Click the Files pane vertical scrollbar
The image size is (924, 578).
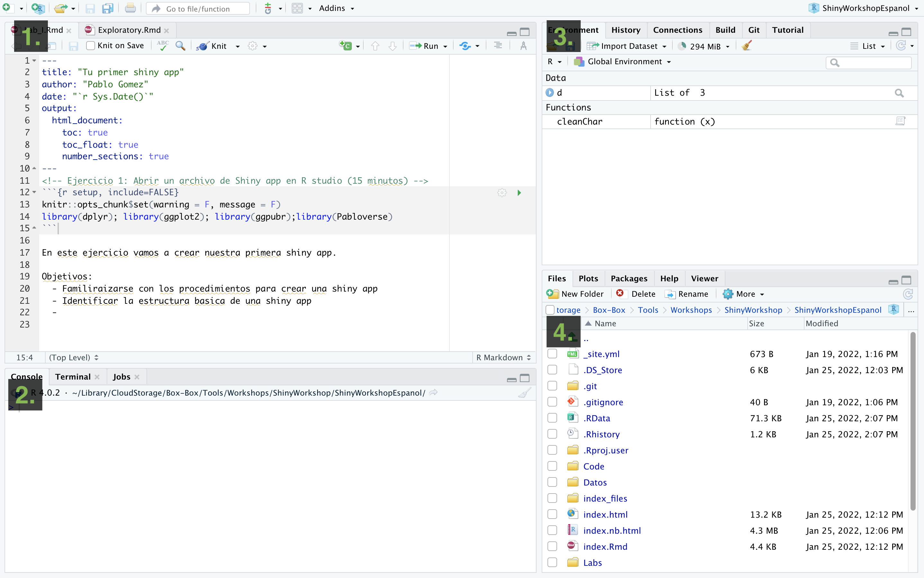tap(913, 421)
